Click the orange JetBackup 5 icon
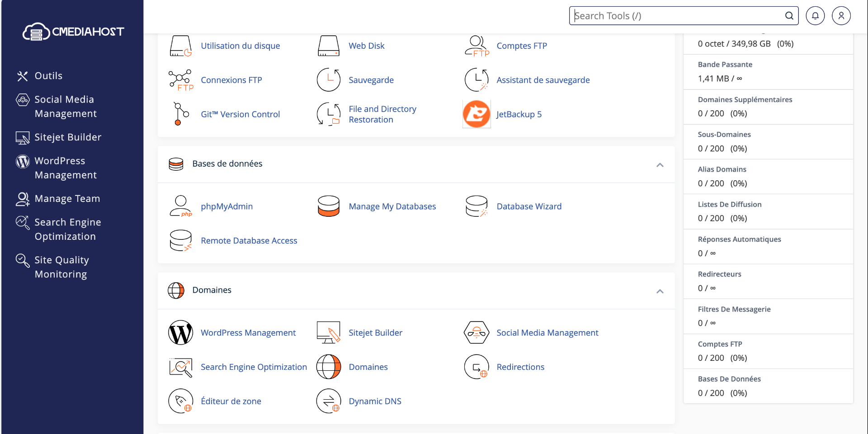Viewport: 868px width, 434px height. coord(476,114)
